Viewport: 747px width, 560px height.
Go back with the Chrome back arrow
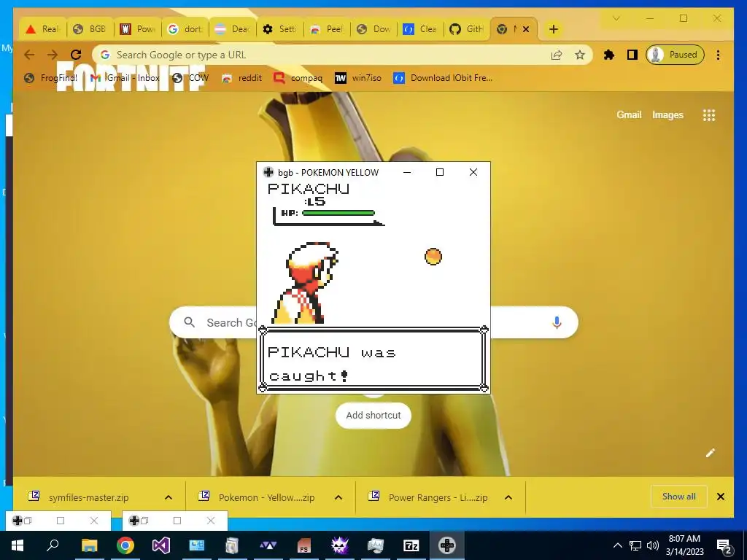click(29, 55)
